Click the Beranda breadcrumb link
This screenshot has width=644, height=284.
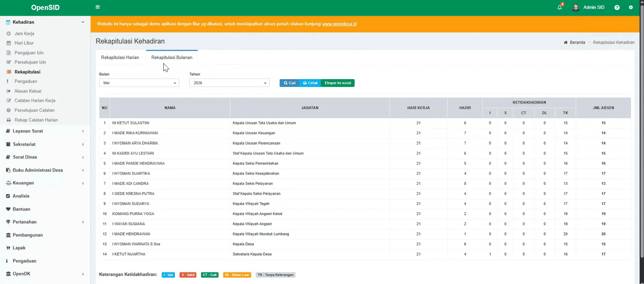[577, 42]
